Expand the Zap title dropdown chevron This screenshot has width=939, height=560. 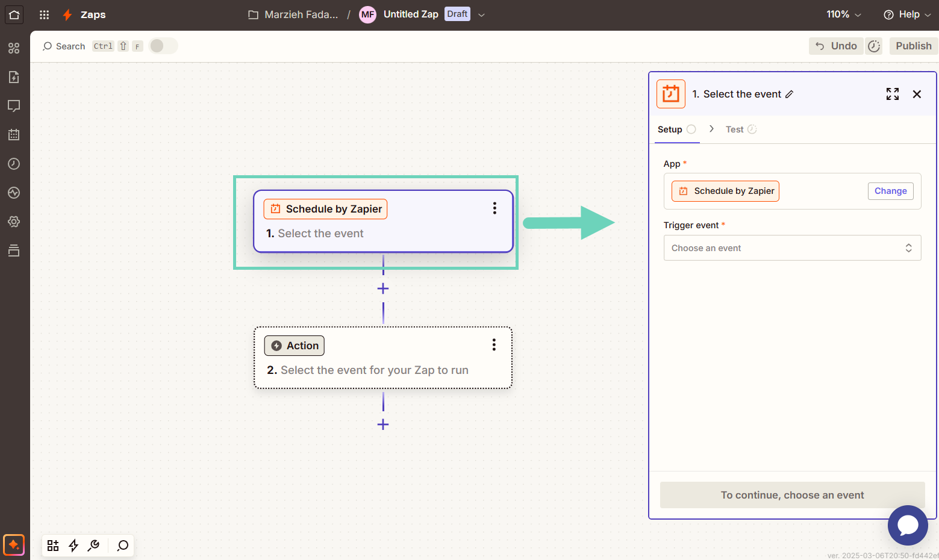click(x=481, y=15)
